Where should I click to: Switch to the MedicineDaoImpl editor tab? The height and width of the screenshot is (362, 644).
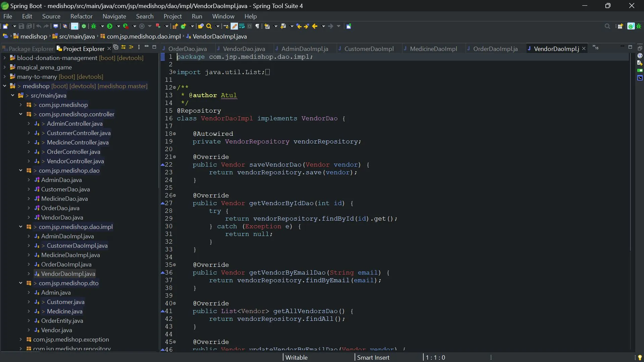(x=433, y=49)
